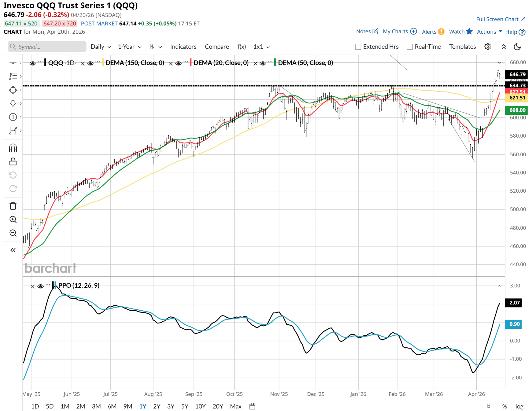Click the magnet snap tool icon
This screenshot has width=532, height=411.
point(13,148)
